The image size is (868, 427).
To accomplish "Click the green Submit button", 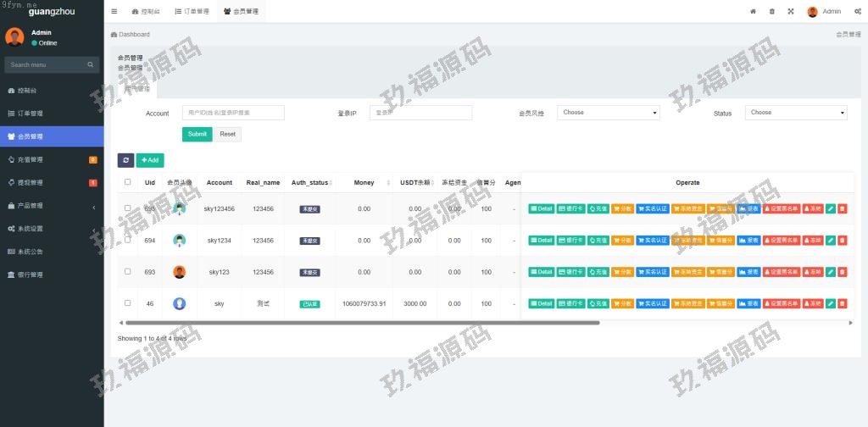I will [x=197, y=134].
